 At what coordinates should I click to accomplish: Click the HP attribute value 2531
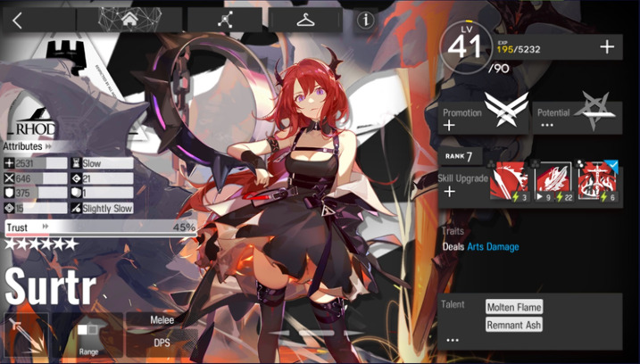point(36,163)
